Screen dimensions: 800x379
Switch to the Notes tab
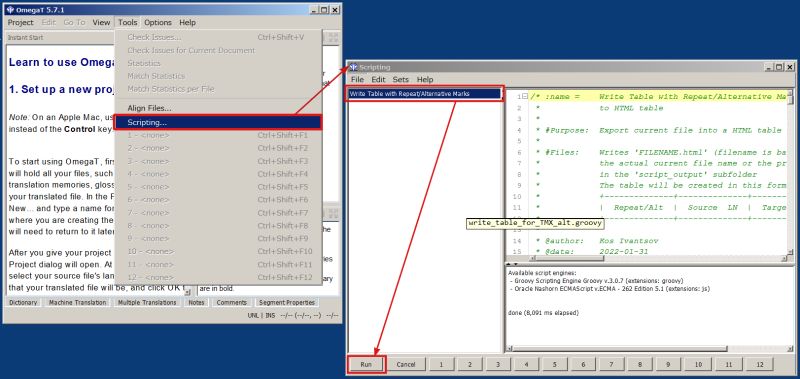[196, 302]
